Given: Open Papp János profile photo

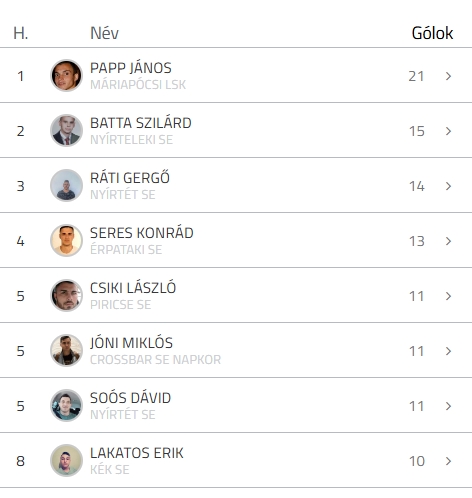Looking at the screenshot, I should (66, 76).
